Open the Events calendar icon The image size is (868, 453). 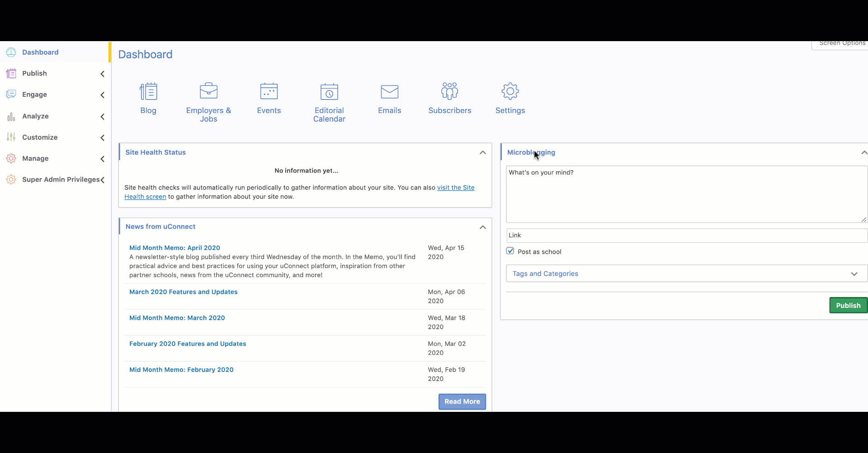(269, 91)
